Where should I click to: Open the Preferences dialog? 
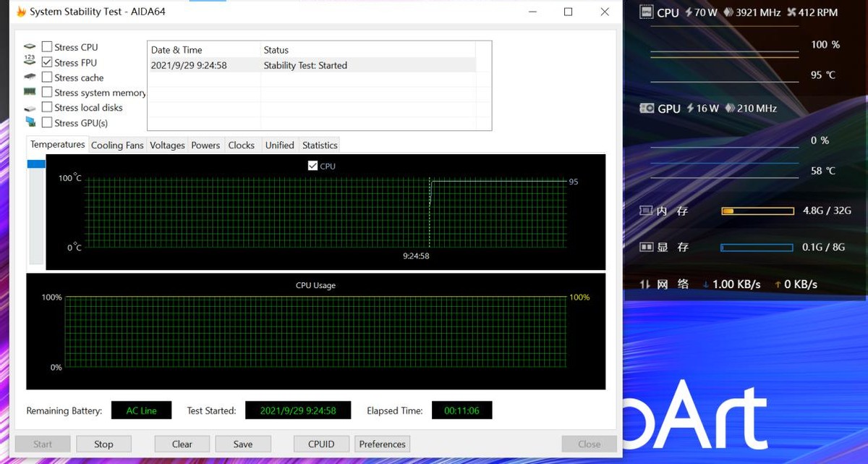[382, 444]
